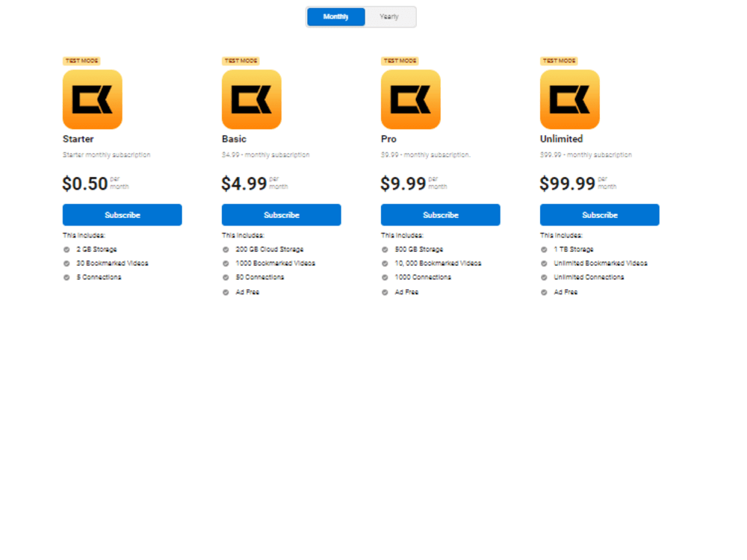Click the checkmark beside 10, 000 Bookmarked Videos
The height and width of the screenshot is (560, 747).
[385, 264]
